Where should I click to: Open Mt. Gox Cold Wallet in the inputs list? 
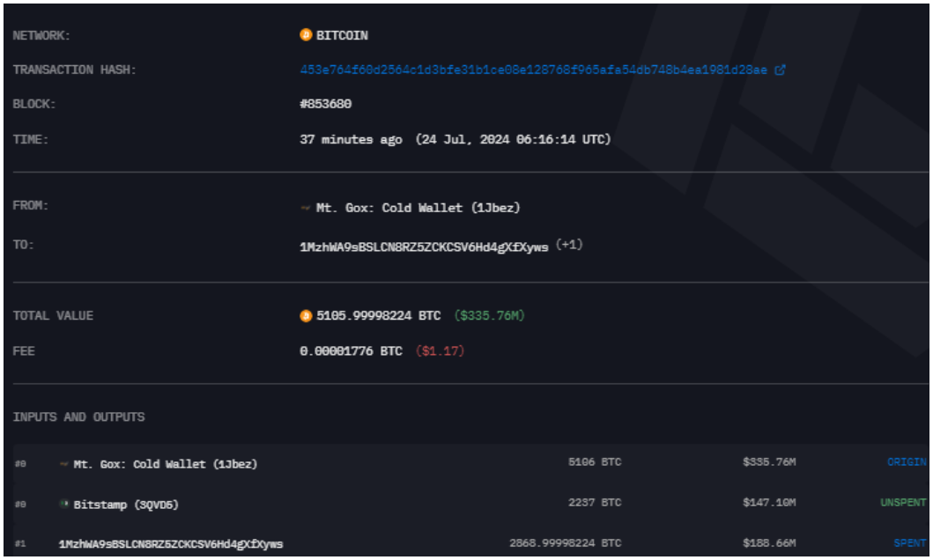tap(166, 464)
